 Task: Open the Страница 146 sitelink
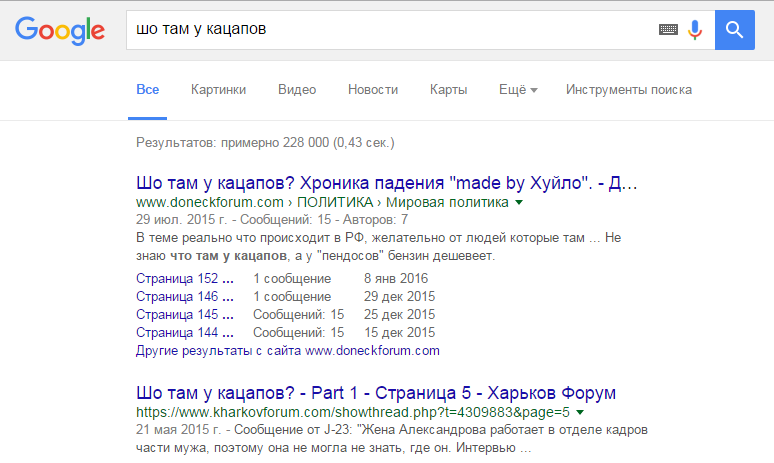pyautogui.click(x=185, y=296)
